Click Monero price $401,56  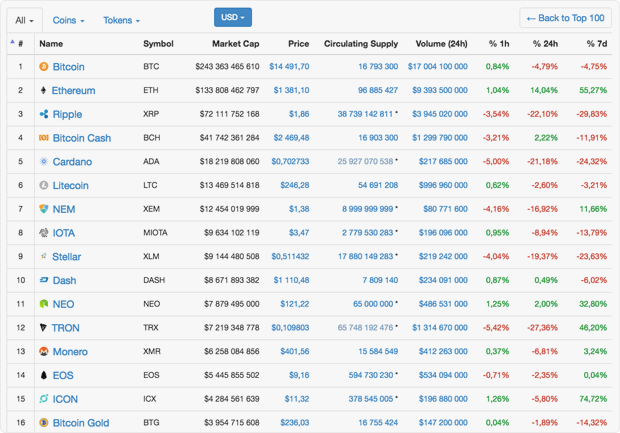pyautogui.click(x=295, y=351)
